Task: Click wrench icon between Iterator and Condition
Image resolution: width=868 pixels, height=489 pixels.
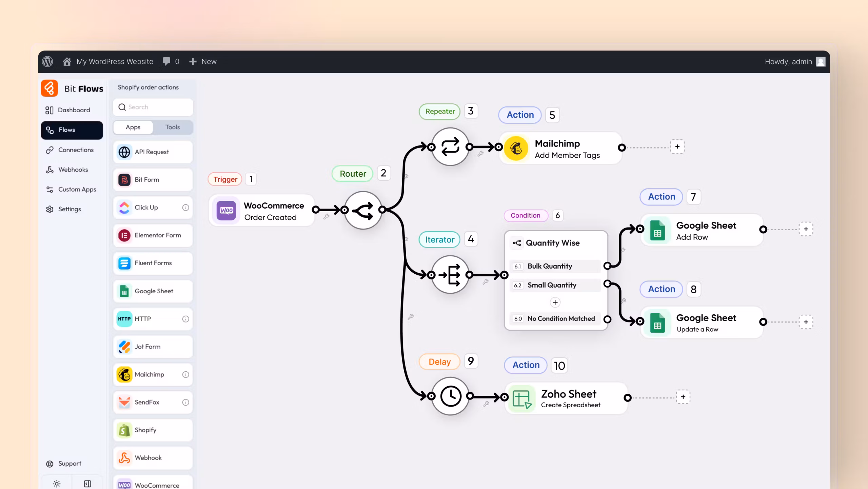Action: coord(486,281)
